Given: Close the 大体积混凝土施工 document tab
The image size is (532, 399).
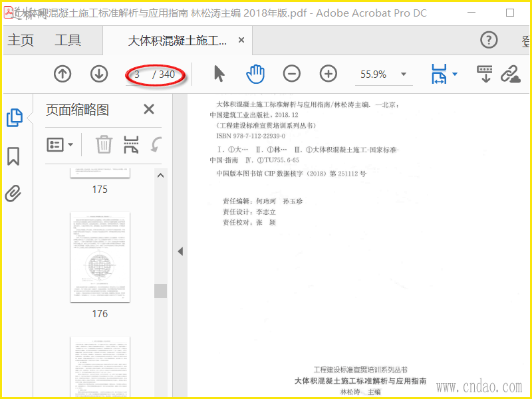Looking at the screenshot, I should [x=241, y=40].
